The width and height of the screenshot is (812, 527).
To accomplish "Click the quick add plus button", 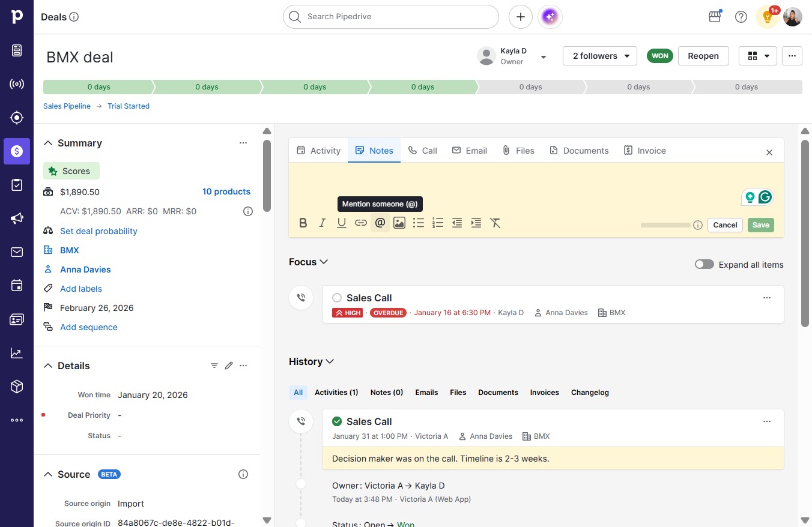I will pos(521,17).
